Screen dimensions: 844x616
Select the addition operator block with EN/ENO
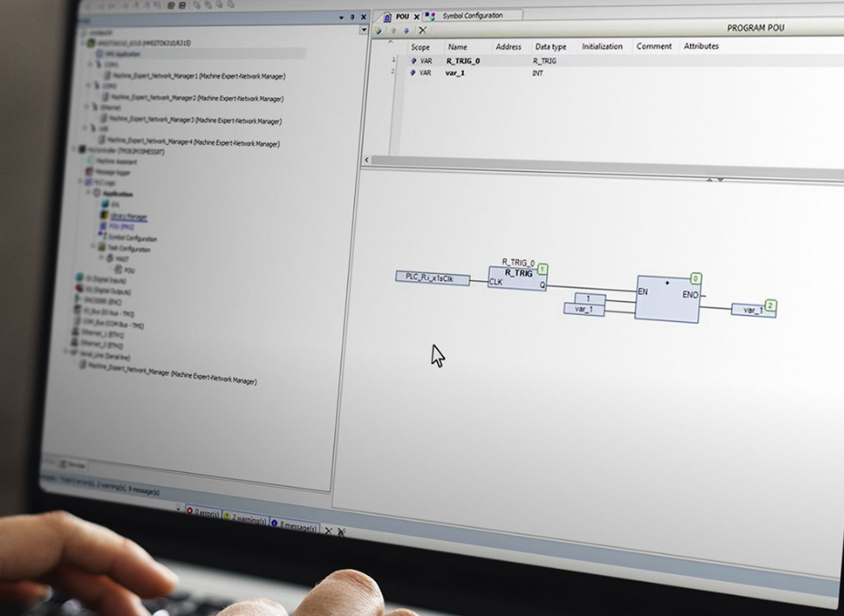[x=667, y=298]
